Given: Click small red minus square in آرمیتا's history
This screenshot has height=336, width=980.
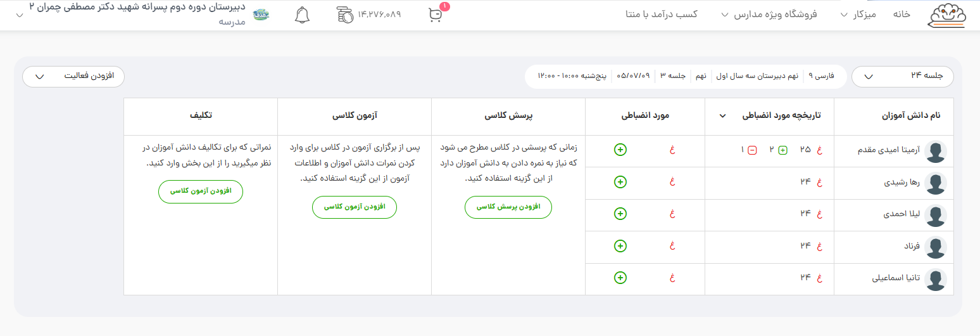Looking at the screenshot, I should pos(752,150).
